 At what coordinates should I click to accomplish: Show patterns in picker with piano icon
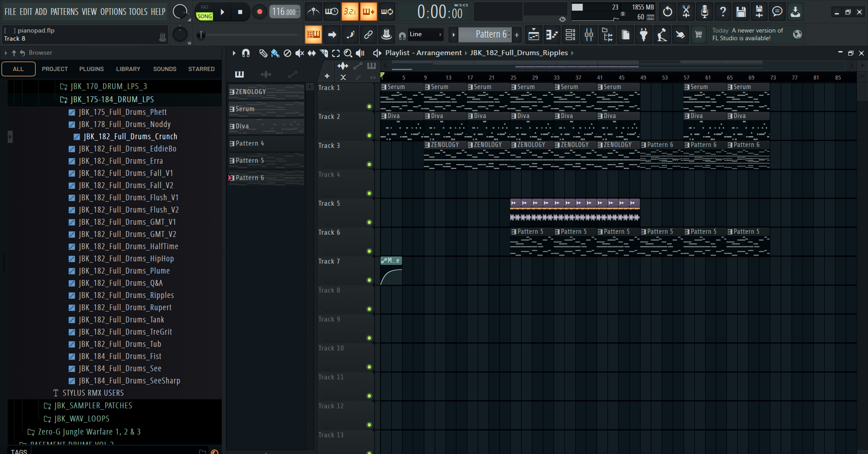(x=239, y=74)
